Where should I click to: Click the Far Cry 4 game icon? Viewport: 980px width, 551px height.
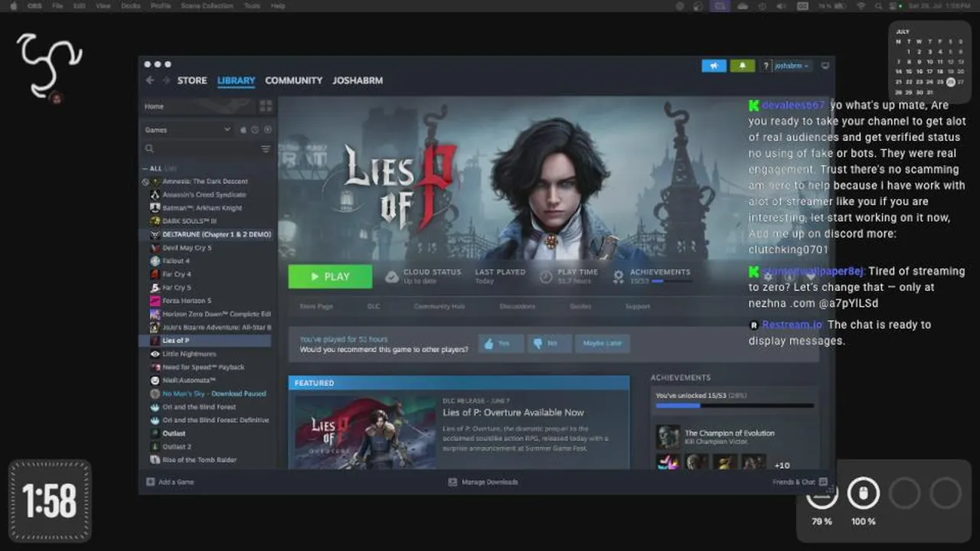pos(155,274)
